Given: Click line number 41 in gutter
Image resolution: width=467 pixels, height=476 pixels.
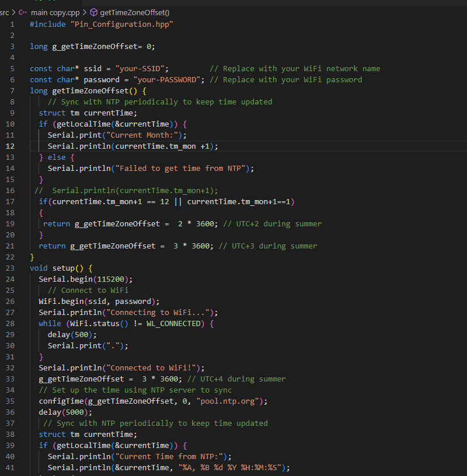Looking at the screenshot, I should click(10, 468).
